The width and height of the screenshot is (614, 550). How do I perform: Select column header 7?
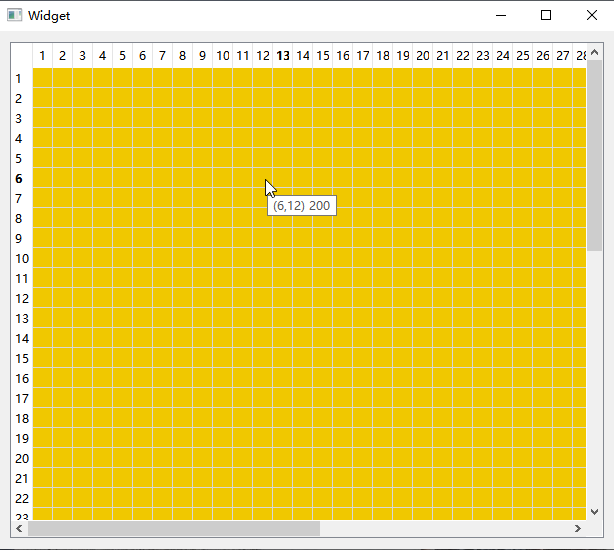pyautogui.click(x=163, y=56)
